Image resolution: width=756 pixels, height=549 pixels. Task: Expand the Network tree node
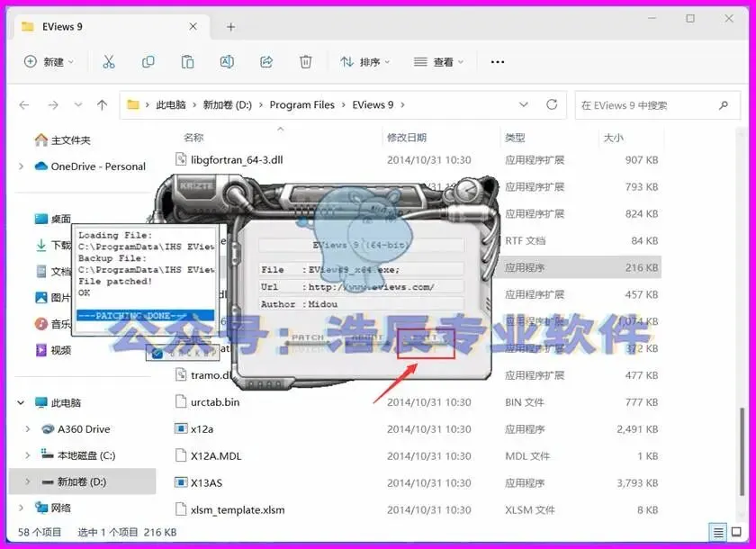pos(21,508)
